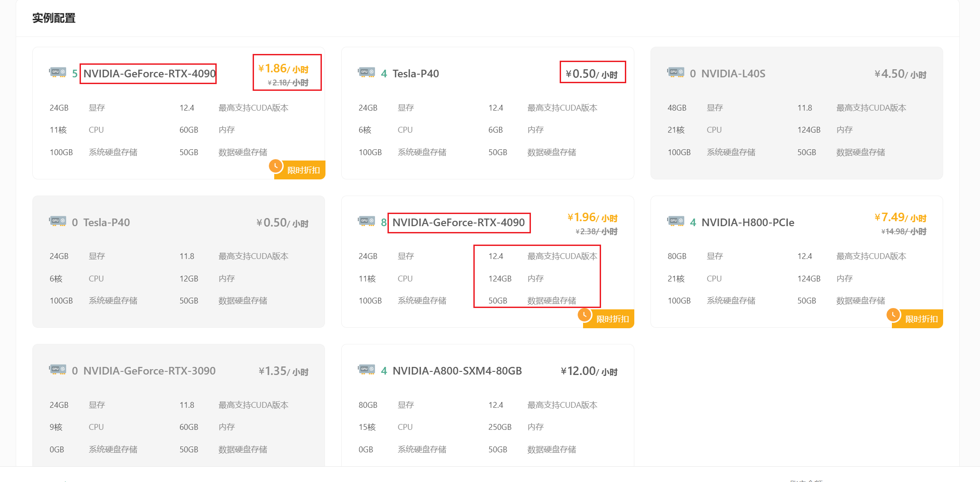Image resolution: width=980 pixels, height=482 pixels.
Task: Click the availability count 0 beside NVIDIA-L40S
Action: [x=693, y=74]
